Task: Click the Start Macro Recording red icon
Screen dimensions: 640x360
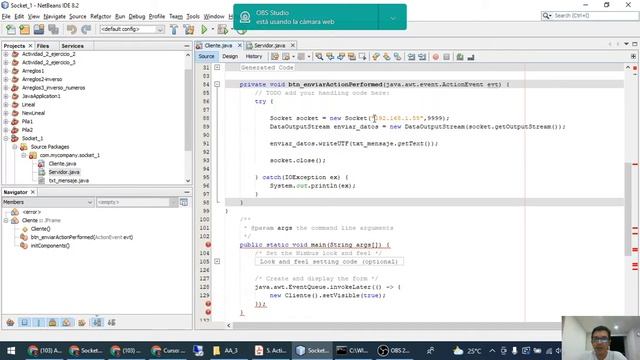Action: pos(436,57)
